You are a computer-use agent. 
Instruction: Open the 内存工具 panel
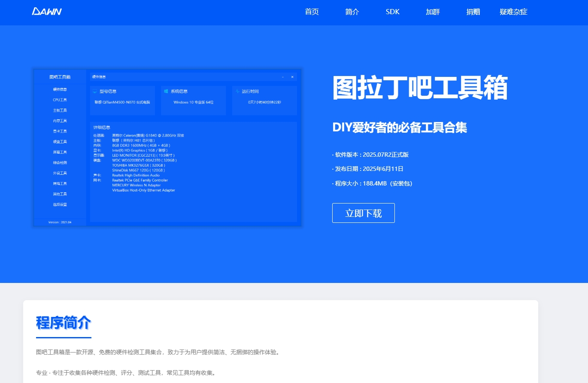(x=60, y=121)
